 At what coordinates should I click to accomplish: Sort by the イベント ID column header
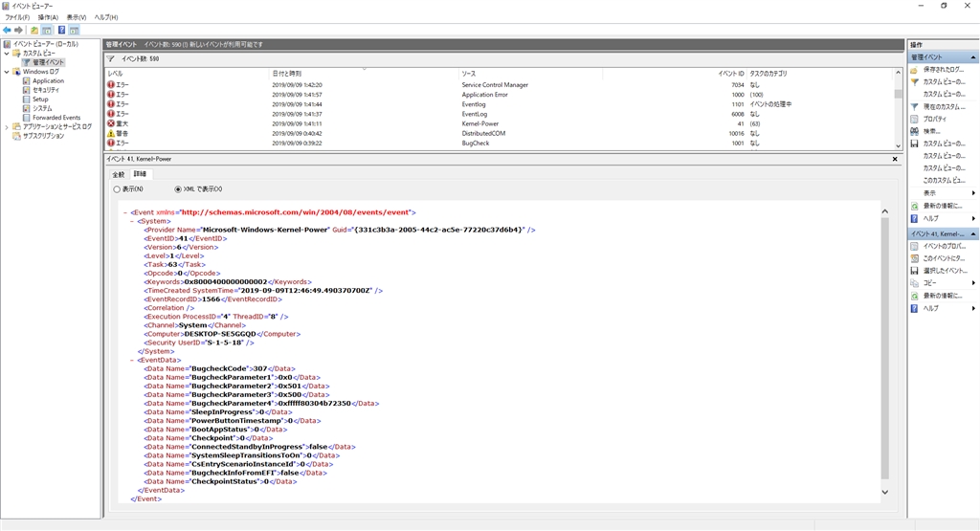(675, 74)
